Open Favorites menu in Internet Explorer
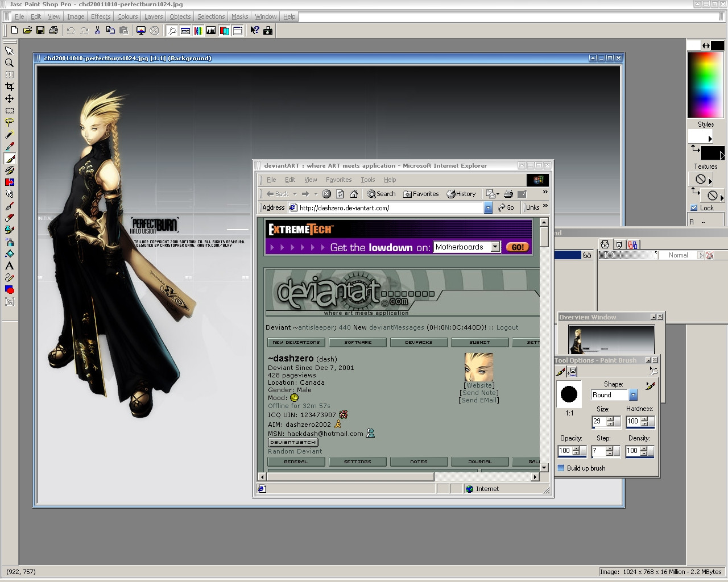 pos(338,180)
